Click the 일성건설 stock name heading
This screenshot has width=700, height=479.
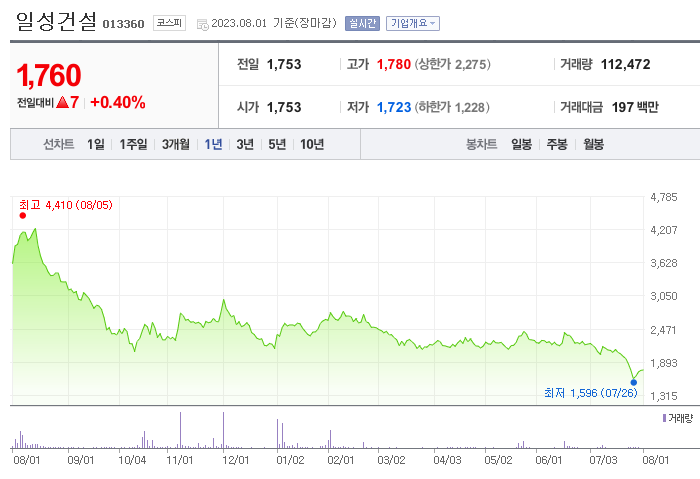click(x=56, y=22)
